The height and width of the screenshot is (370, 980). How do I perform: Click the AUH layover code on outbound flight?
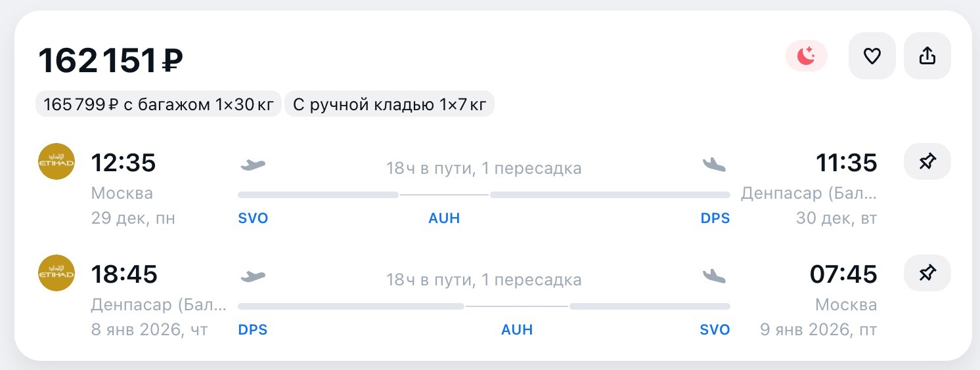click(x=444, y=218)
